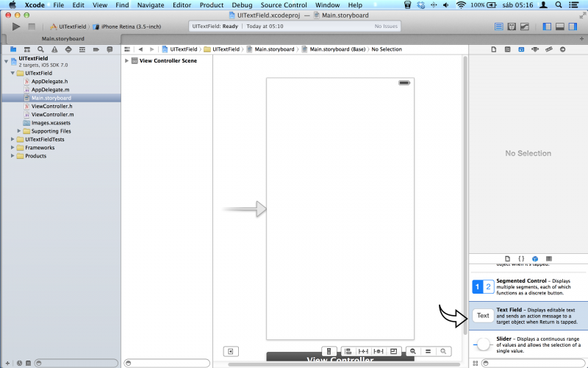Open the Breakpoint navigator

(x=96, y=49)
